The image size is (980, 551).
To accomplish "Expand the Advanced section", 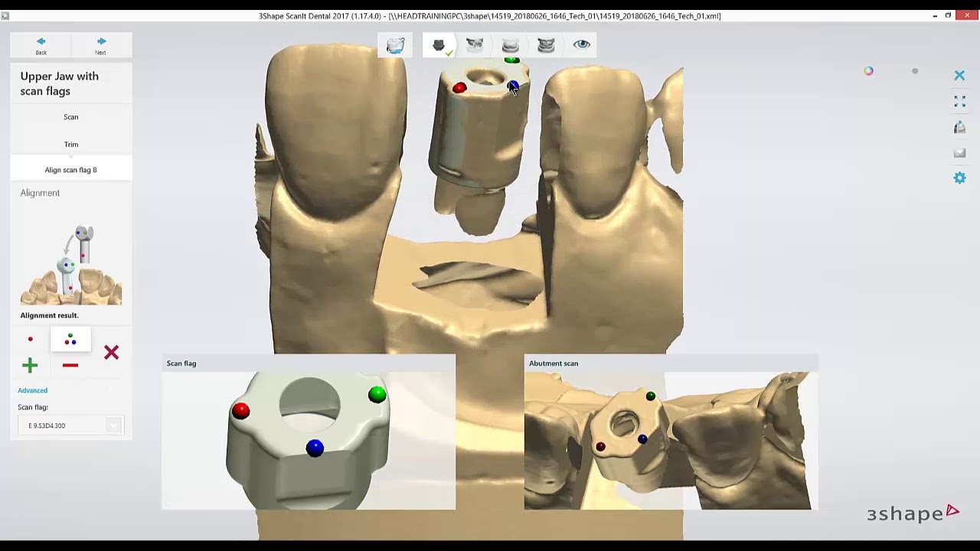I will [32, 390].
